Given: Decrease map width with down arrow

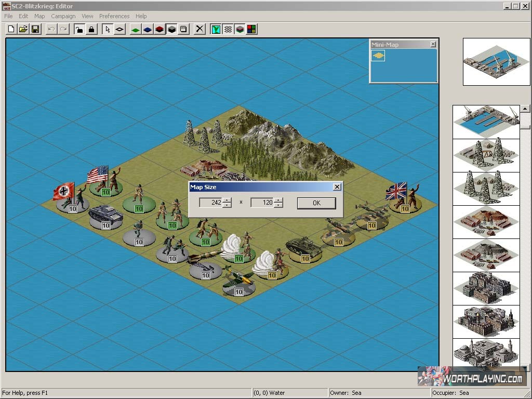Looking at the screenshot, I should tap(227, 205).
